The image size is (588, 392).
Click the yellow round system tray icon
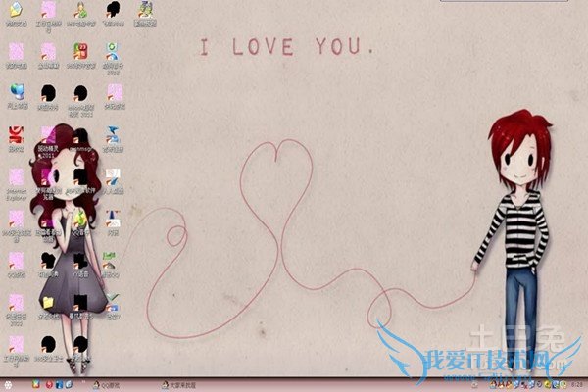[548, 385]
